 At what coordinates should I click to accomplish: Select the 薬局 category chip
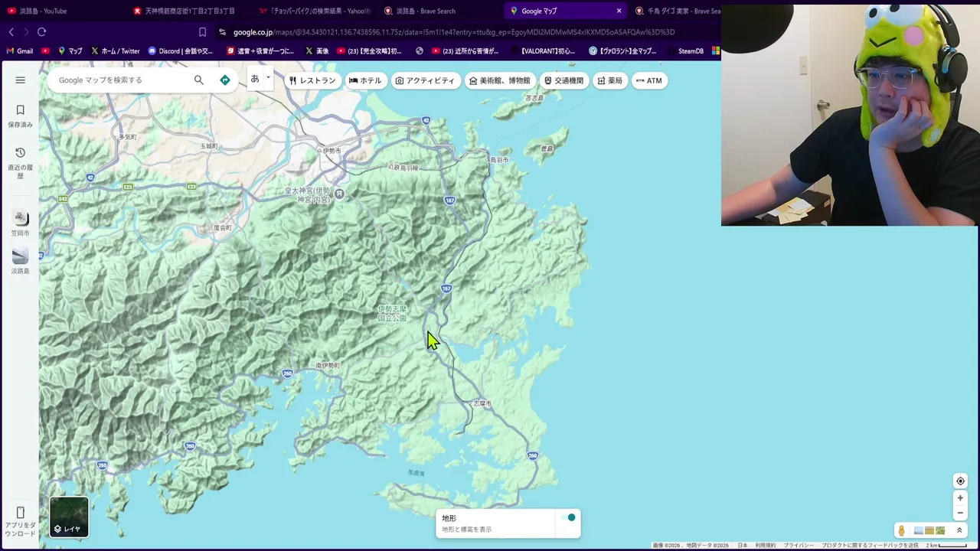(610, 80)
